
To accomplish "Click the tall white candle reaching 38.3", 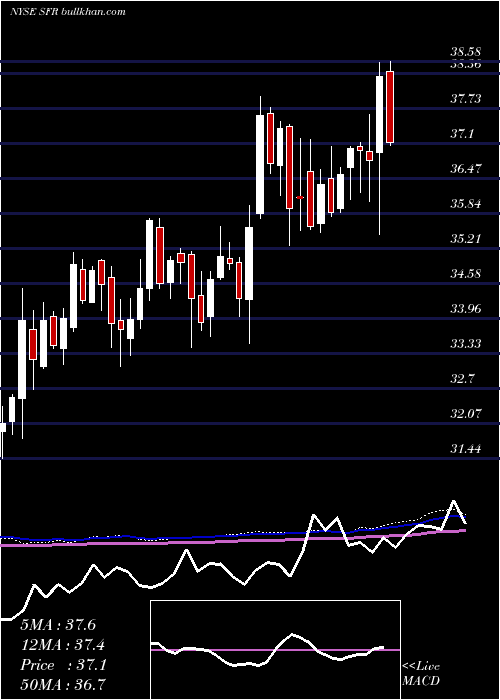I will pyautogui.click(x=380, y=115).
